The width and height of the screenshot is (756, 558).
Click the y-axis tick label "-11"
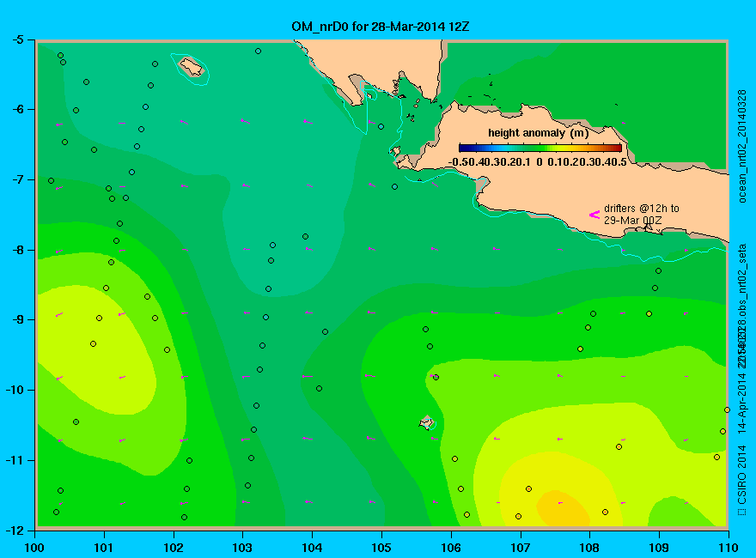[x=15, y=460]
